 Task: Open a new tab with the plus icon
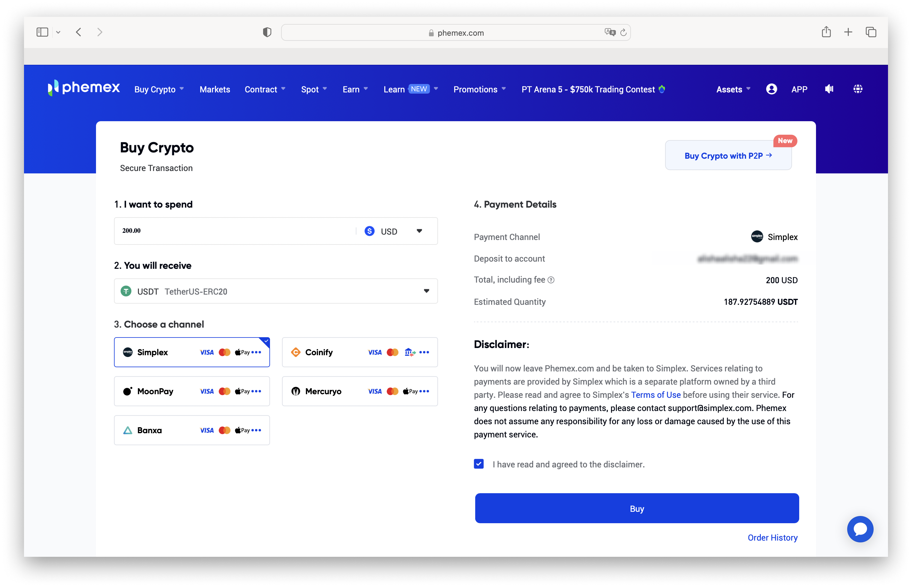point(848,32)
